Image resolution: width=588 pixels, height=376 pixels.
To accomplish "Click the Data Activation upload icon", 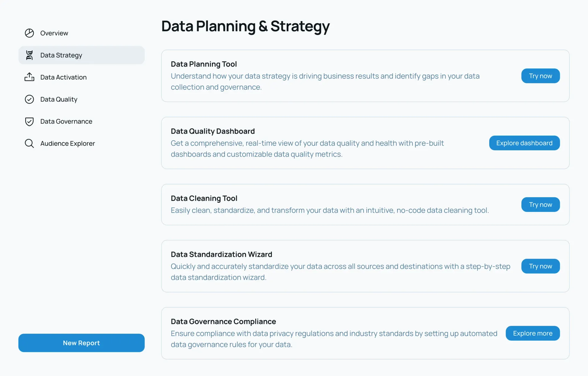I will 29,77.
